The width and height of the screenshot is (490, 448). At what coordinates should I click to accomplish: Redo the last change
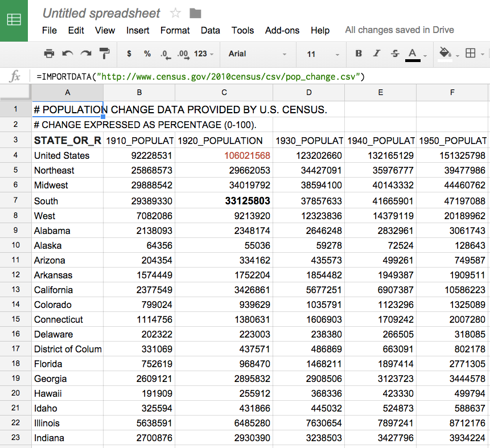(86, 53)
